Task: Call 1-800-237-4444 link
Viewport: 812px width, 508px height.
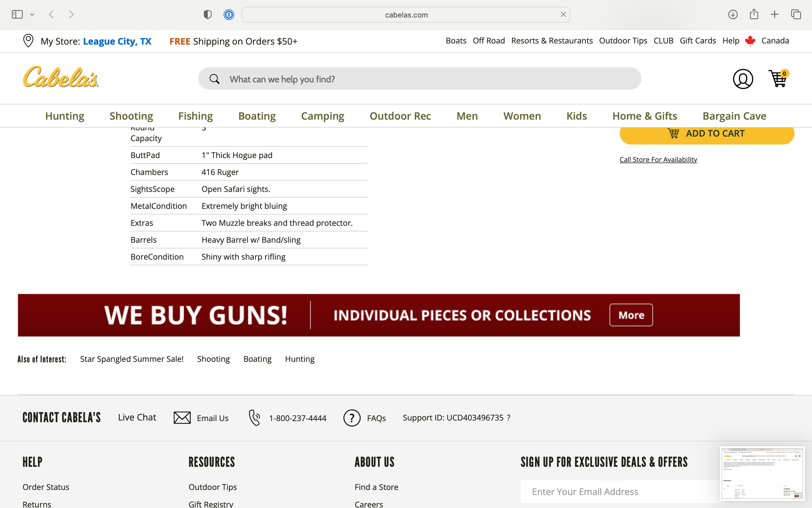Action: click(298, 418)
